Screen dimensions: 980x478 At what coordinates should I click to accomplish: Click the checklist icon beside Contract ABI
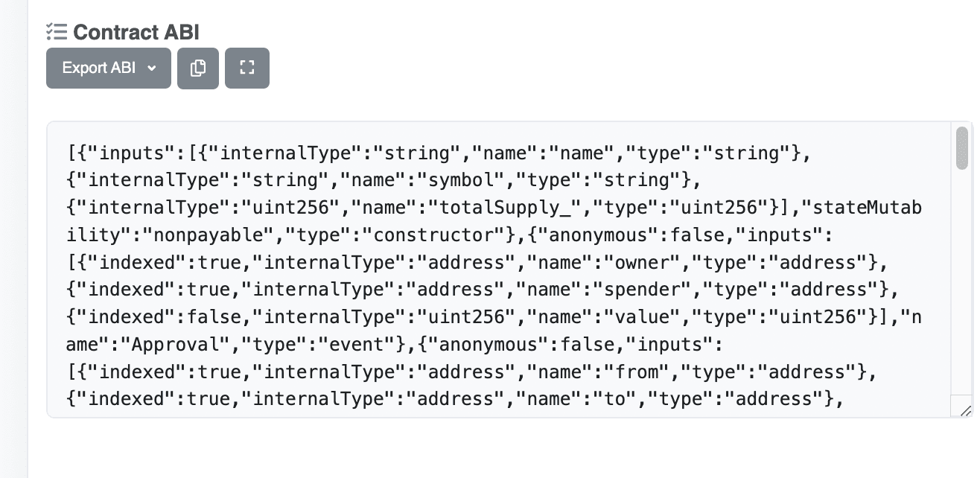point(57,32)
